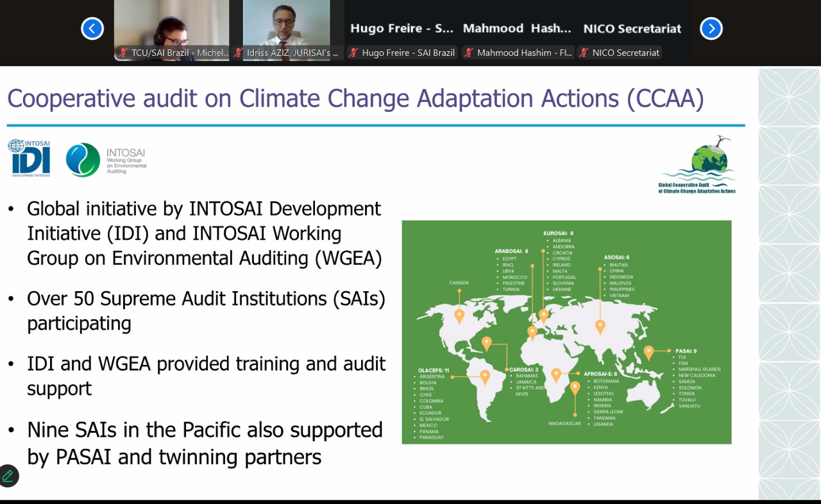Image resolution: width=821 pixels, height=504 pixels.
Task: Click muted mic icon on Hugo Freire label
Action: 353,53
